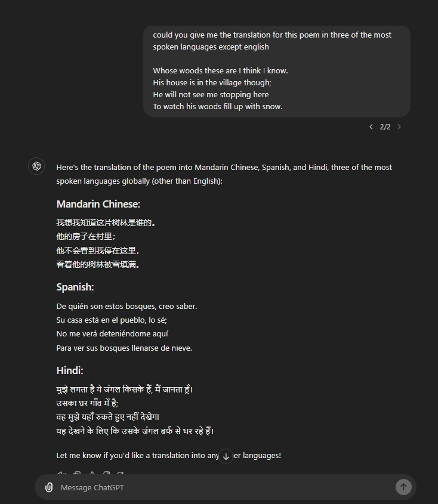Image resolution: width=438 pixels, height=504 pixels.
Task: Open the next prompt version with the right chevron
Action: (399, 126)
